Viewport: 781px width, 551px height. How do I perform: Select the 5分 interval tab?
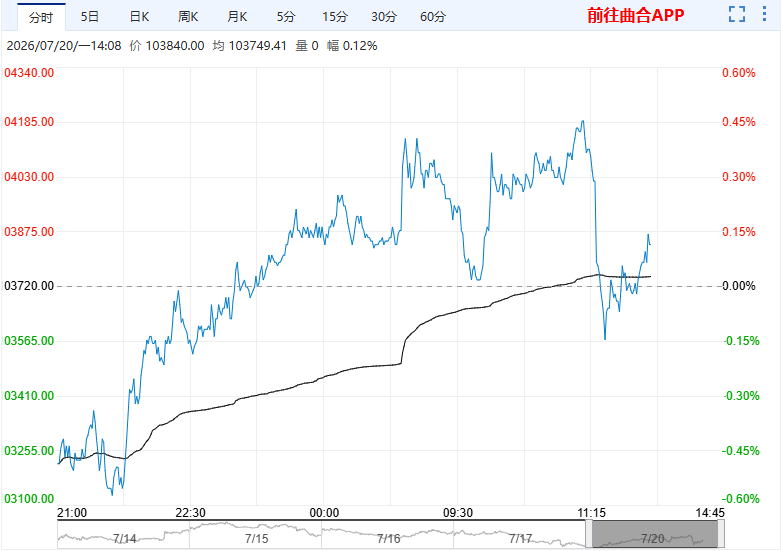point(286,16)
